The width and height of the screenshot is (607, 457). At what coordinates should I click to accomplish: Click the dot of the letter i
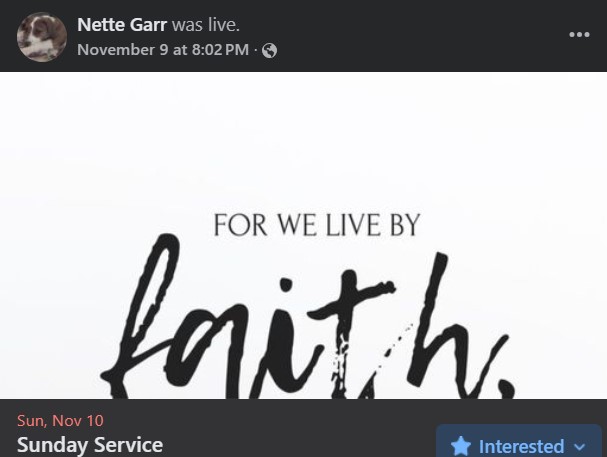click(286, 285)
